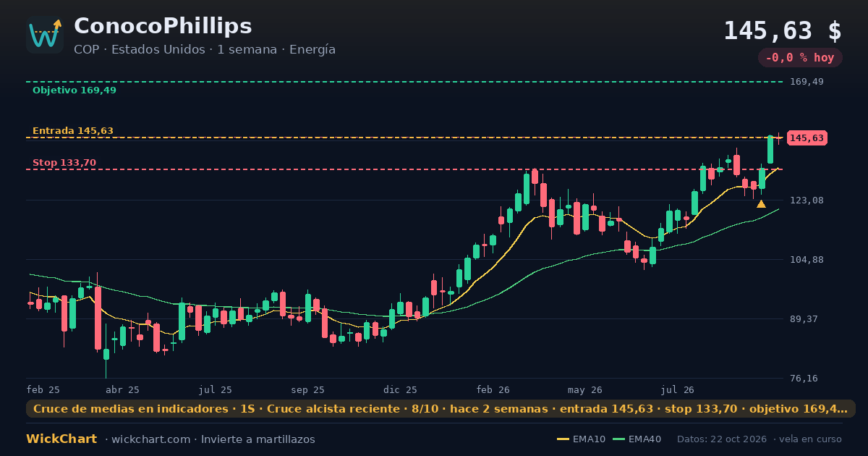Screen dimensions: 868x456
Task: Click the 'feb 26' date axis label
Action: [493, 389]
